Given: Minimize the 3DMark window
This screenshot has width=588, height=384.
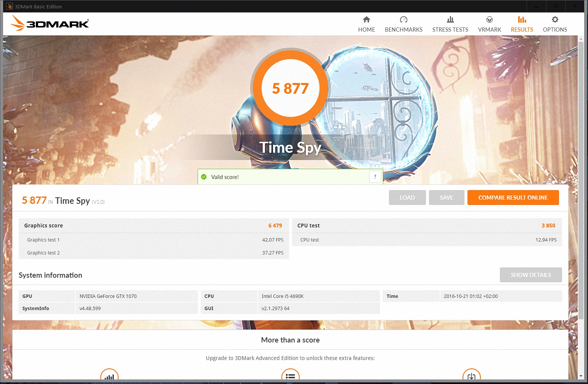Looking at the screenshot, I should click(537, 6).
